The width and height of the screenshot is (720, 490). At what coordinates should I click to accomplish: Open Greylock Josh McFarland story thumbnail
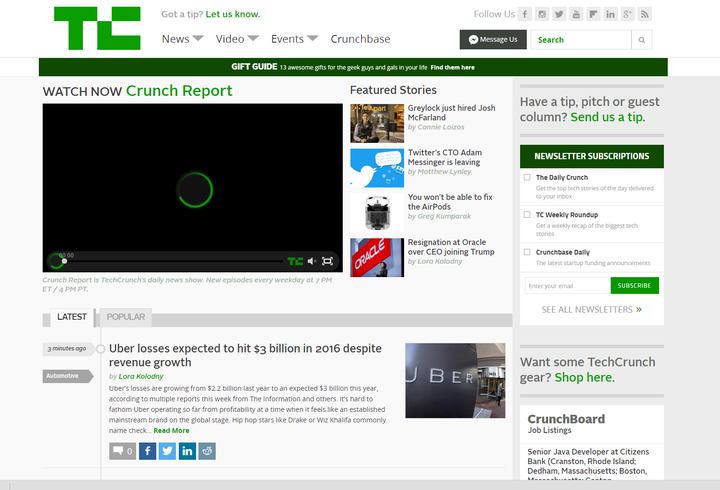[x=377, y=124]
